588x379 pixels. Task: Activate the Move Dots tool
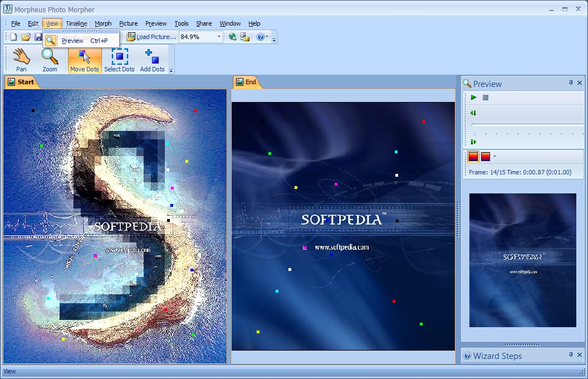coord(85,59)
